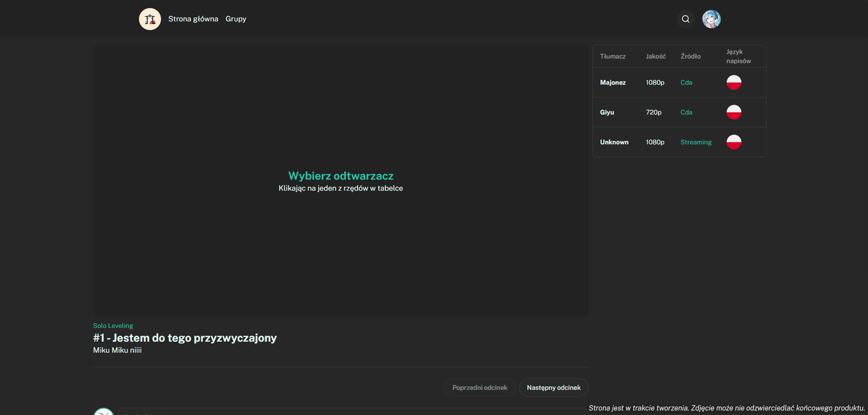Click the torii gate site logo
The image size is (868, 415).
tap(150, 19)
